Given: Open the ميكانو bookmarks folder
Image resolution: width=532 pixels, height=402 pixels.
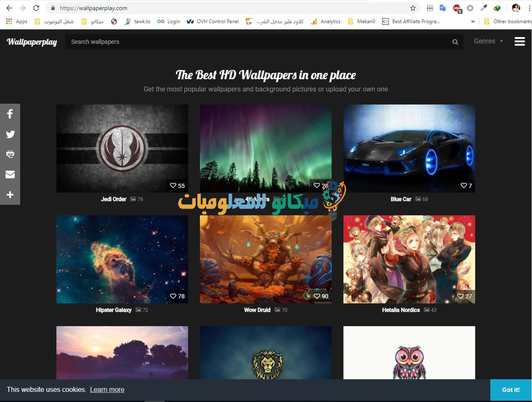Looking at the screenshot, I should coord(93,21).
